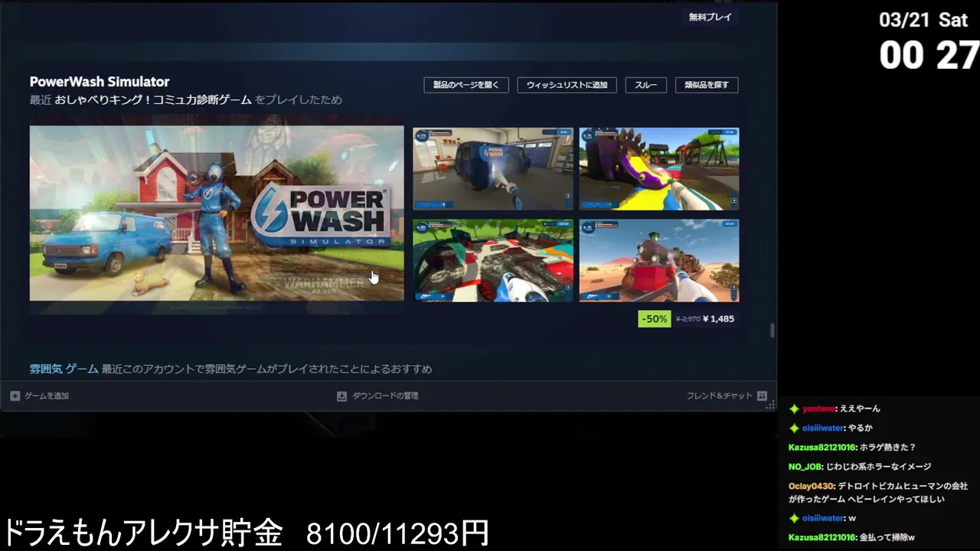Click the friends list icon beside フレンド＆チャット
This screenshot has width=980, height=551.
[x=762, y=396]
